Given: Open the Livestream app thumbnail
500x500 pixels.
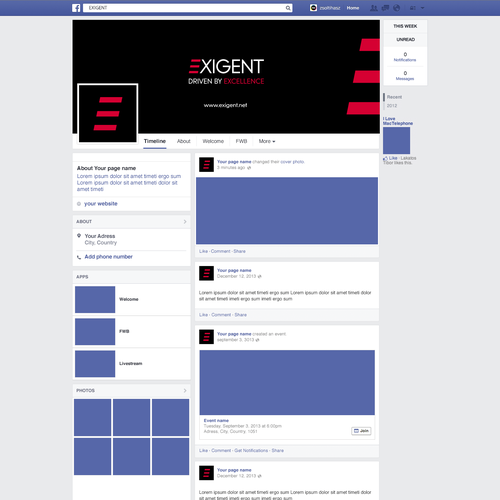Looking at the screenshot, I should 95,364.
